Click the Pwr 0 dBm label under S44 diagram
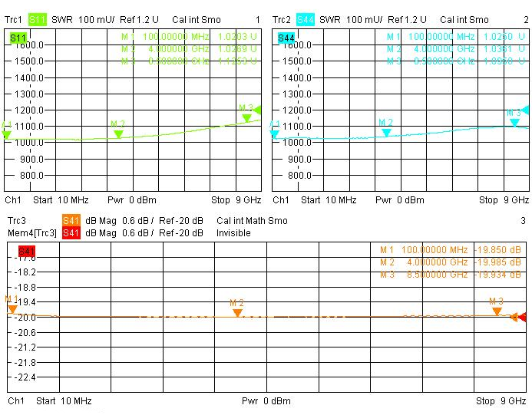Image resolution: width=532 pixels, height=415 pixels. [398, 200]
